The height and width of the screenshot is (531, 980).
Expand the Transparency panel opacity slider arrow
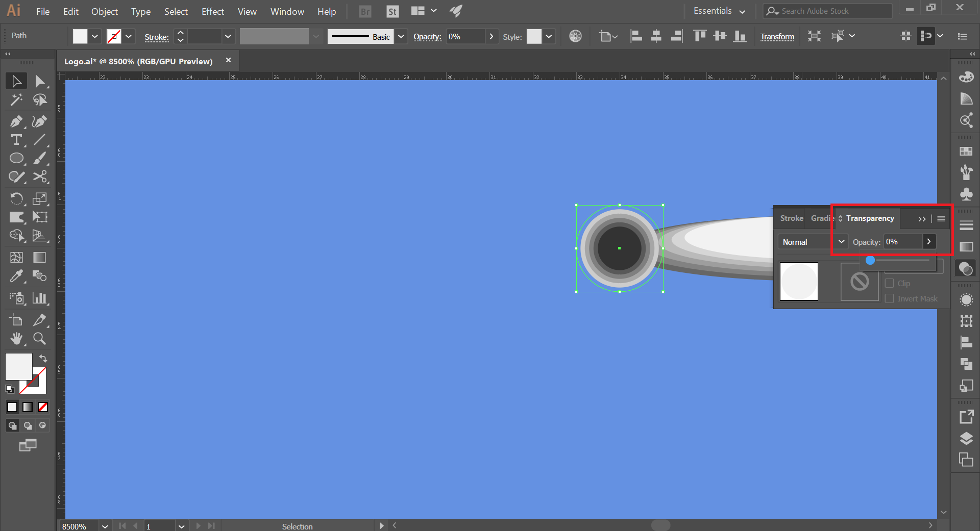(x=929, y=242)
